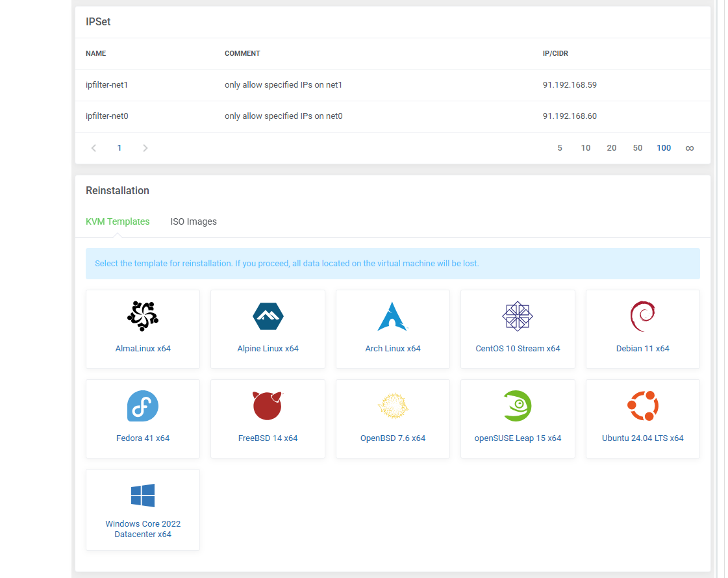The height and width of the screenshot is (578, 728).
Task: Click the COMMENT column header
Action: click(242, 53)
